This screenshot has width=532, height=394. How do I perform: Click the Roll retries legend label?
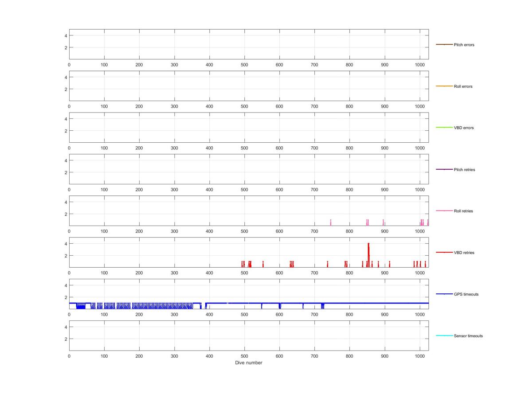[x=463, y=211]
